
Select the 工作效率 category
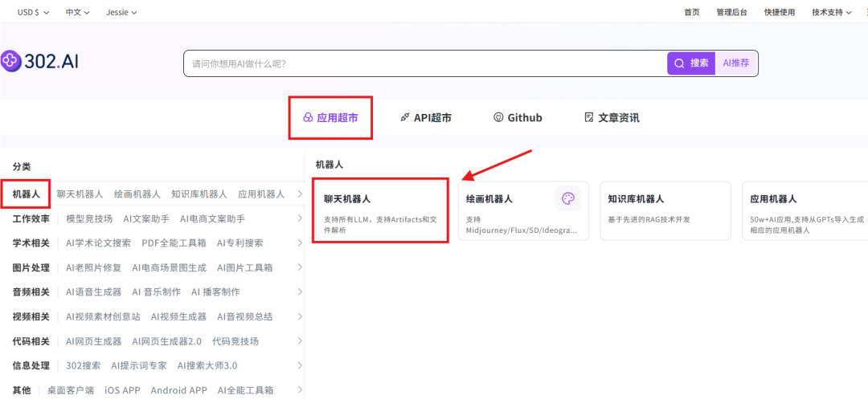click(x=31, y=218)
